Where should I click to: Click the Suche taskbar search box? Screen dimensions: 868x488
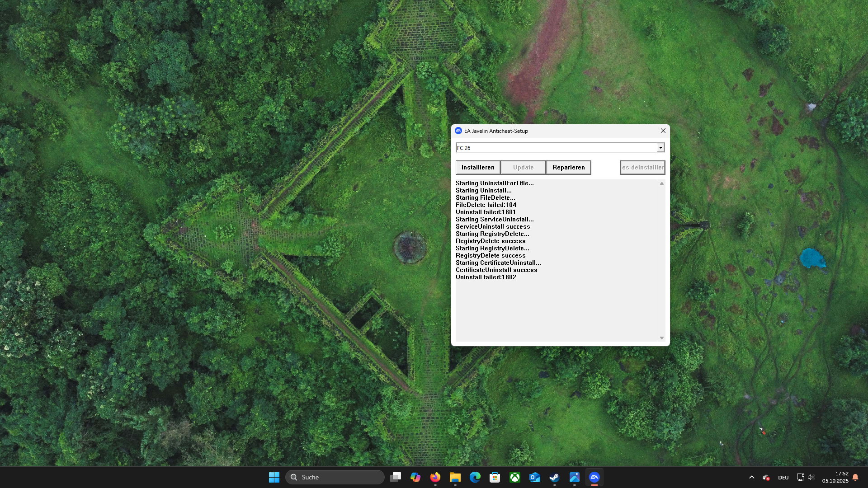click(x=335, y=477)
